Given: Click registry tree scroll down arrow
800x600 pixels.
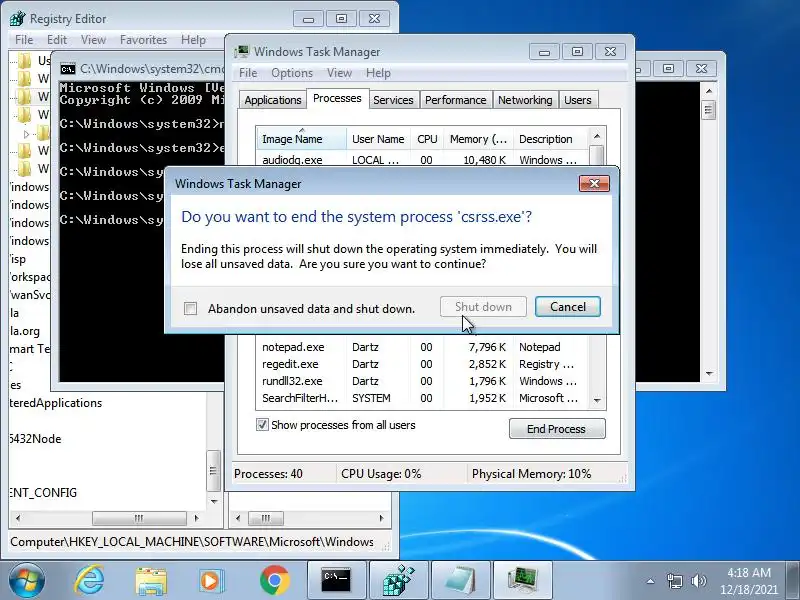Looking at the screenshot, I should click(x=214, y=502).
